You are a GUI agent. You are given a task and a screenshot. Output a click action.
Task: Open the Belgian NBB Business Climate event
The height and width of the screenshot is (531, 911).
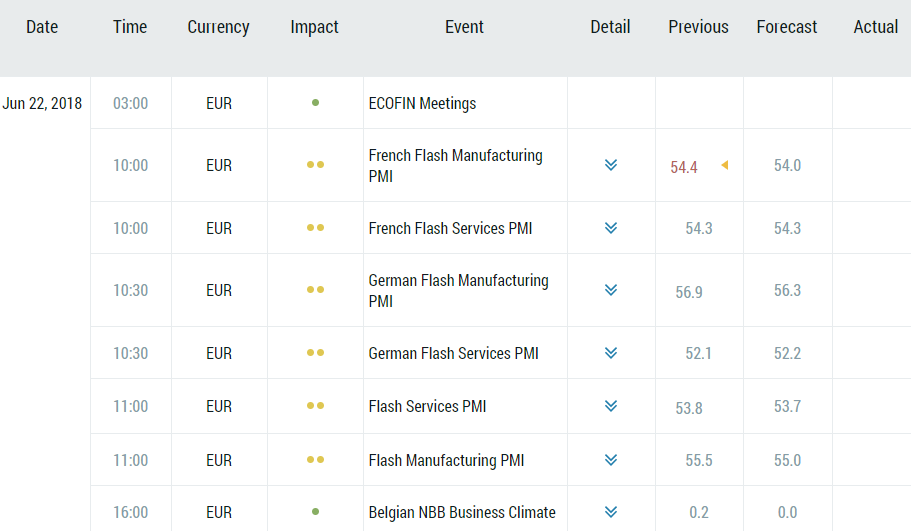pos(461,512)
